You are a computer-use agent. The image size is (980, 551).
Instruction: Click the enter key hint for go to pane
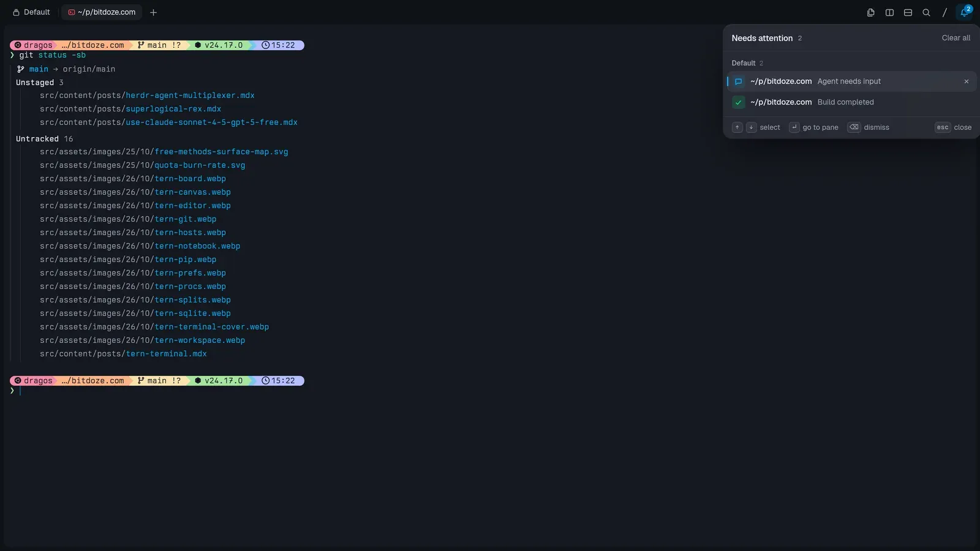click(794, 127)
